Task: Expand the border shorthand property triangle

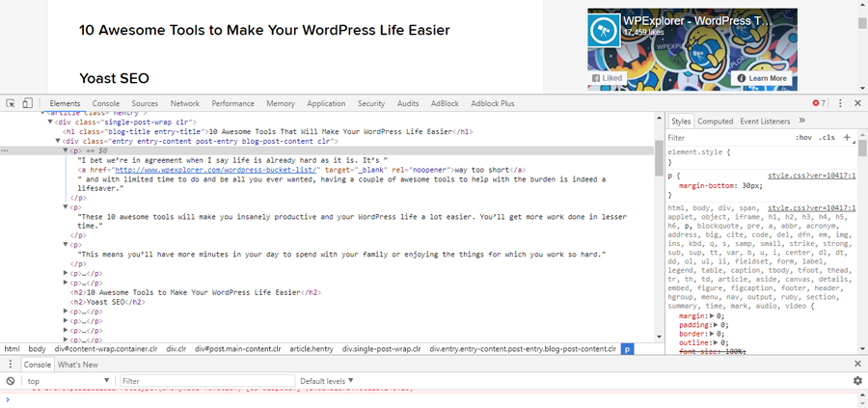Action: pyautogui.click(x=712, y=335)
